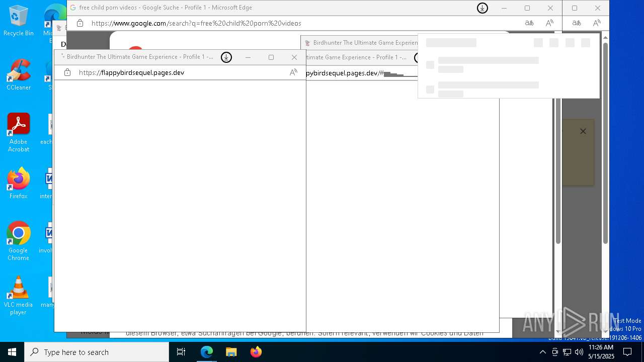644x362 pixels.
Task: Click vertical scrollbar of Google results page
Action: (558, 171)
